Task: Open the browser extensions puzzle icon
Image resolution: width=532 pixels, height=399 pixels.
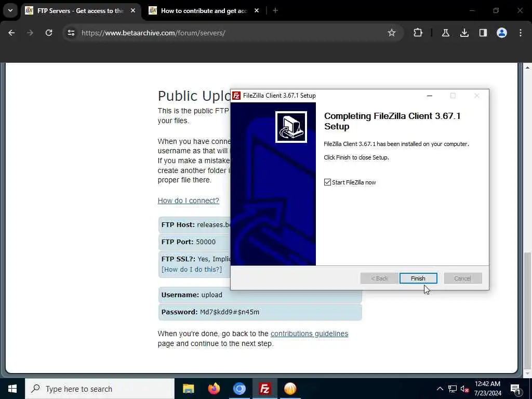Action: [x=418, y=33]
